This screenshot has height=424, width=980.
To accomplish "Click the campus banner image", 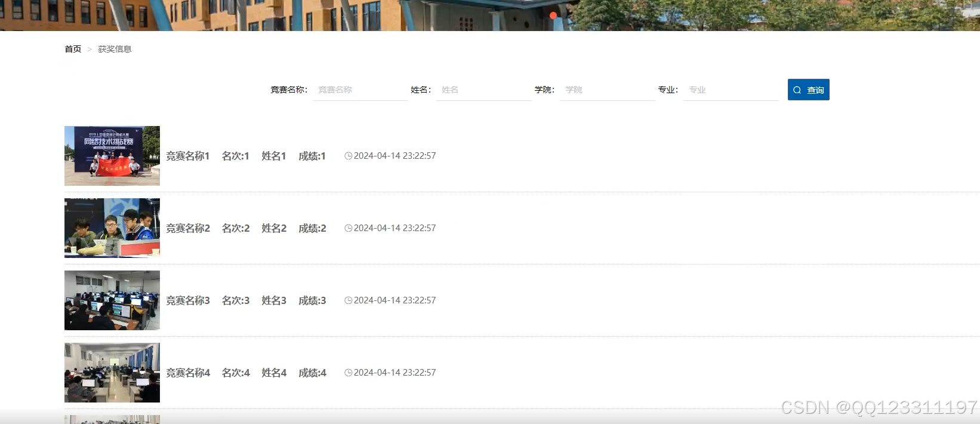I will pyautogui.click(x=490, y=15).
